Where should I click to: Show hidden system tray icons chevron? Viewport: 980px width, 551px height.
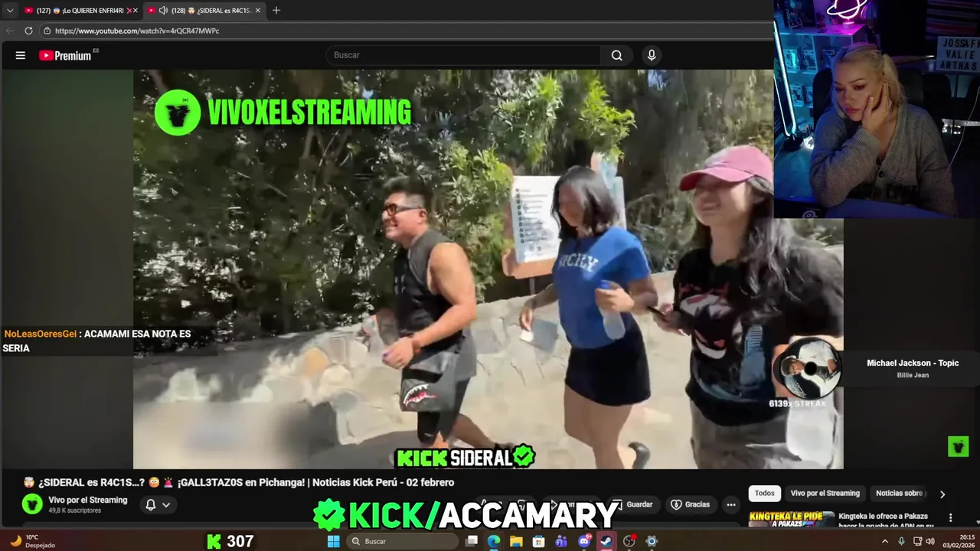[885, 541]
